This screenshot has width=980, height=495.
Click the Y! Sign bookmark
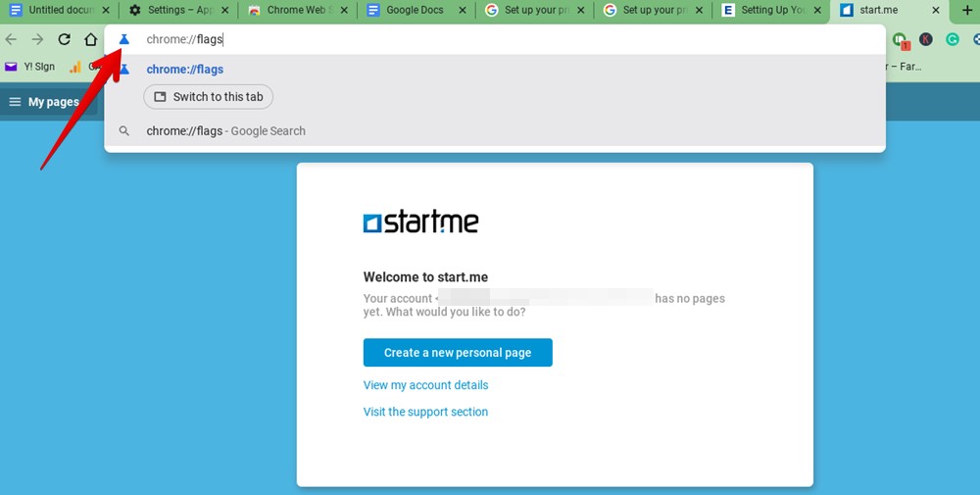click(x=30, y=67)
